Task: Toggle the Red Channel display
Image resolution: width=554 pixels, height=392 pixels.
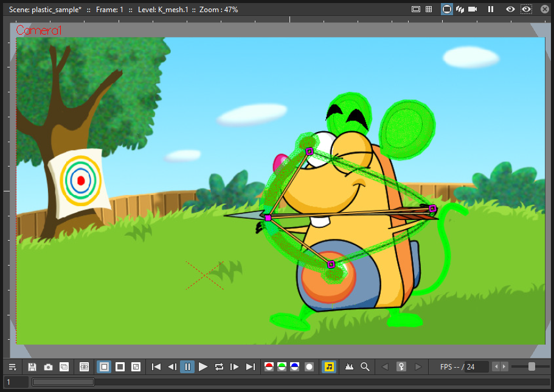Action: [x=269, y=367]
